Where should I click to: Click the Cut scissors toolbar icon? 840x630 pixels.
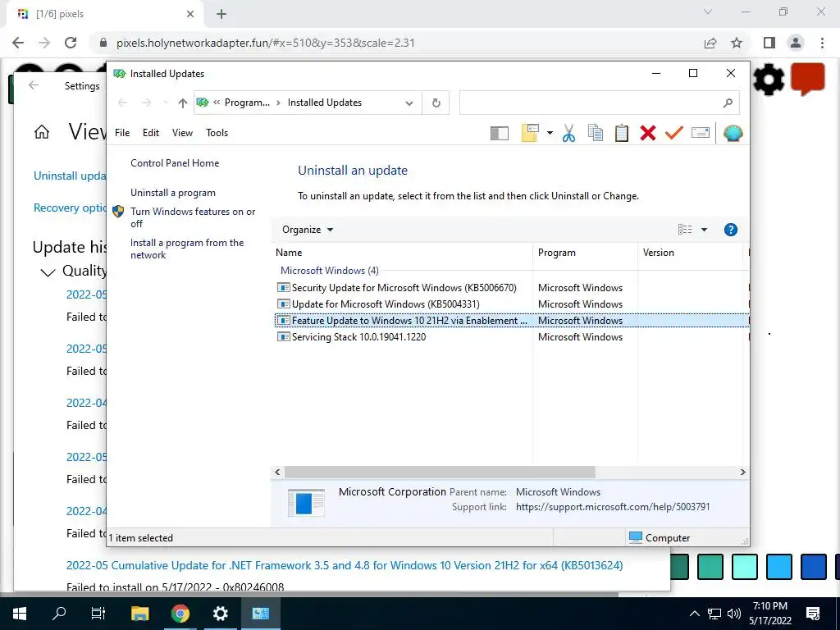point(569,133)
